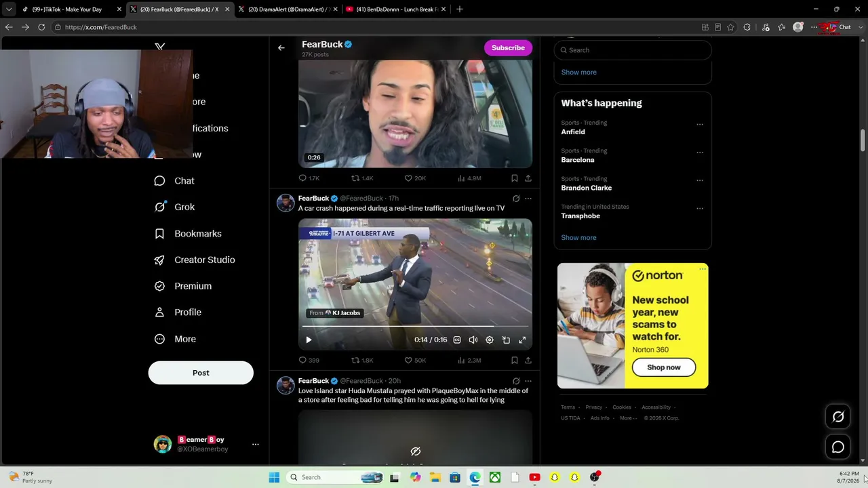Screen dimensions: 868x488
Task: Switch to the DramaAlert X tab
Action: 288,9
